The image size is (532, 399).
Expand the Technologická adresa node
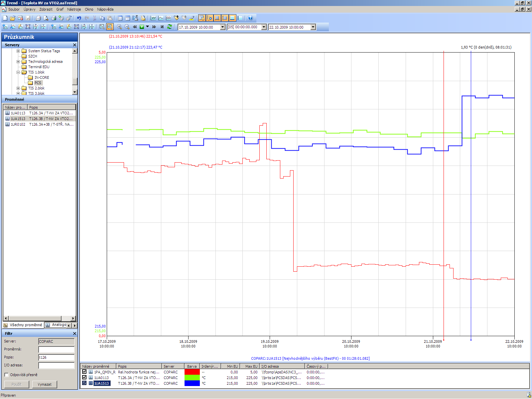(18, 62)
